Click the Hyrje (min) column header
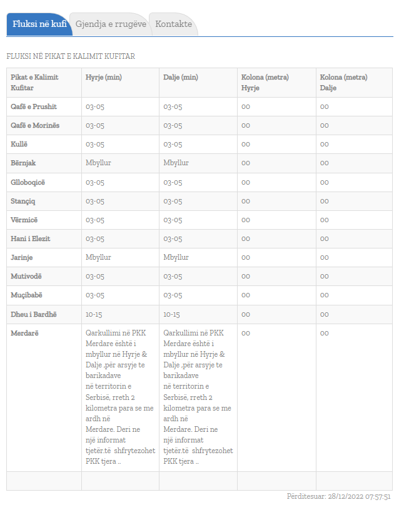 (x=103, y=78)
